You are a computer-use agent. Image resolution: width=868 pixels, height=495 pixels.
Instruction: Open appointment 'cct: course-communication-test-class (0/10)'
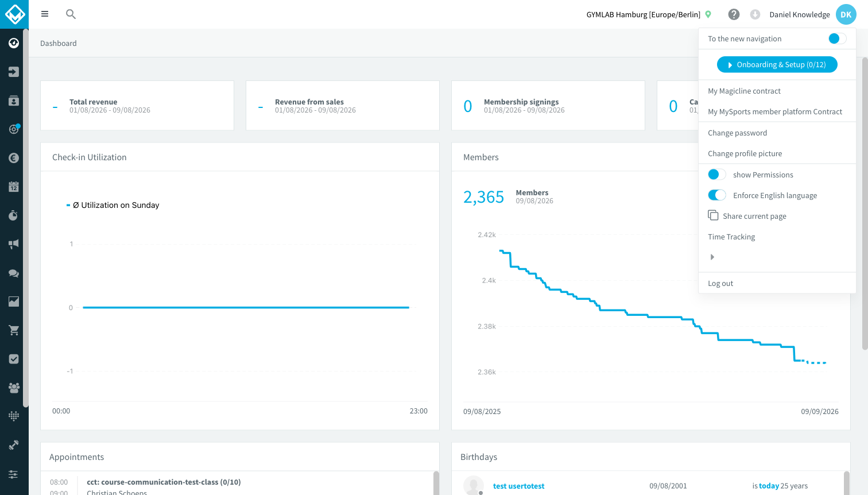pyautogui.click(x=164, y=482)
